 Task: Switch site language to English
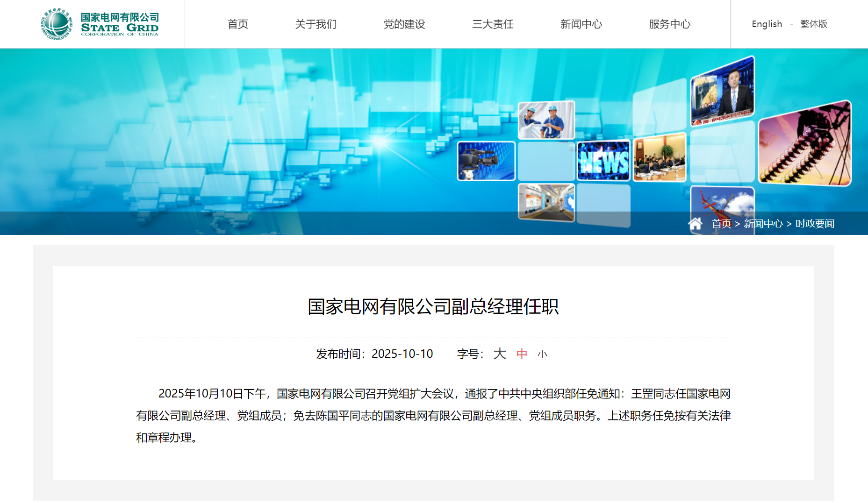click(767, 24)
